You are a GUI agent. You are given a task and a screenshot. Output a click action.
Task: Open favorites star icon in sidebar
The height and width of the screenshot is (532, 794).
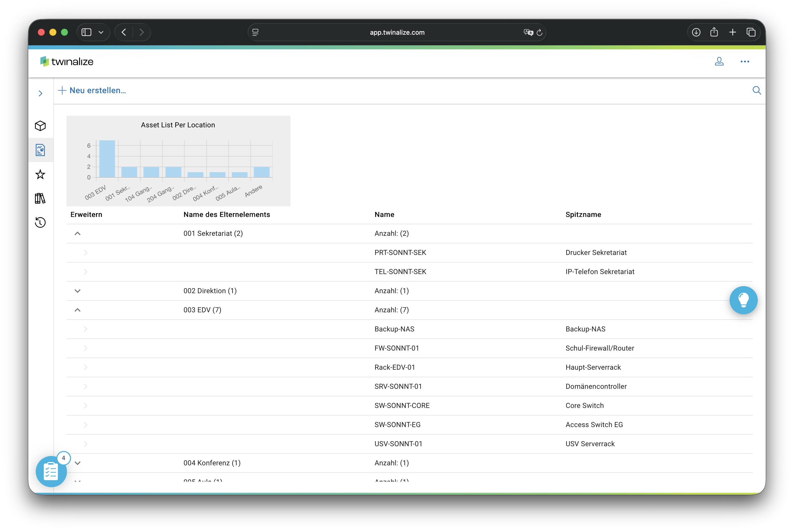click(x=40, y=174)
